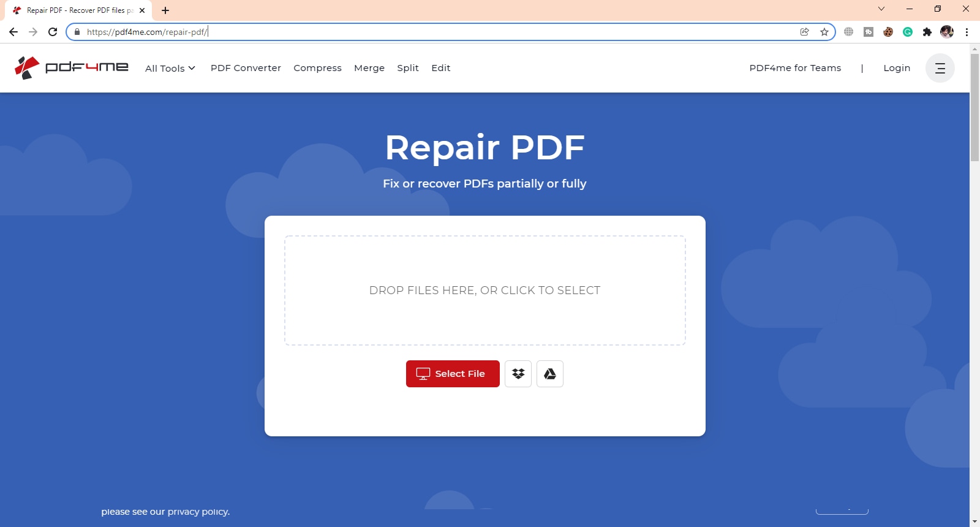Image resolution: width=980 pixels, height=527 pixels.
Task: Choose file from Dropbox icon
Action: tap(518, 374)
